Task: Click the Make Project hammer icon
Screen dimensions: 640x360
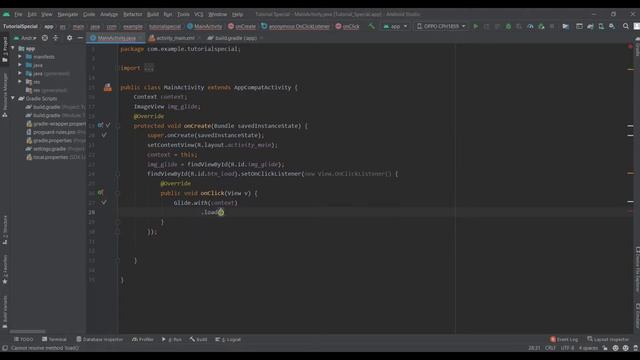Action: click(371, 26)
